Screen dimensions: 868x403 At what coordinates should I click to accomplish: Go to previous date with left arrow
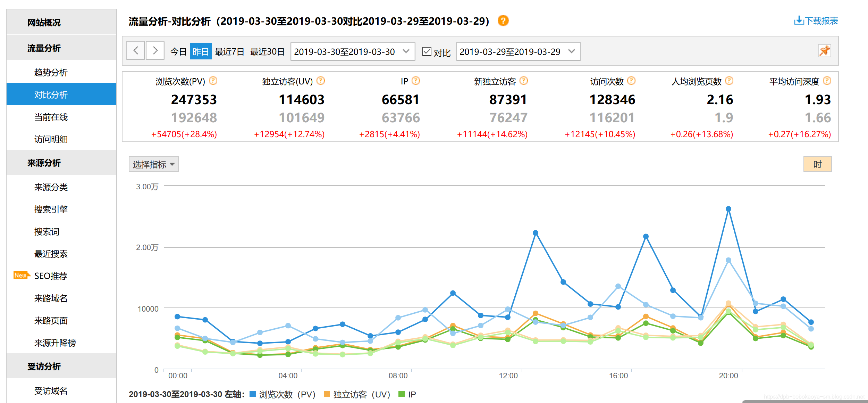[x=135, y=51]
